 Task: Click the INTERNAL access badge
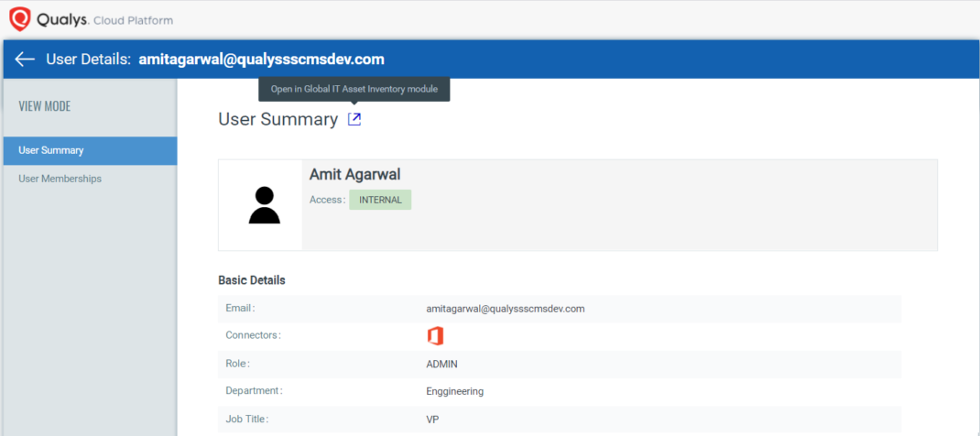pyautogui.click(x=380, y=200)
